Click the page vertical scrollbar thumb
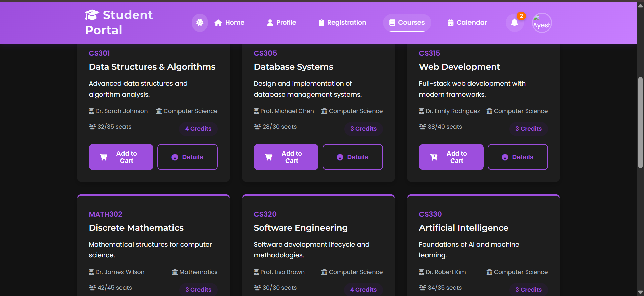The height and width of the screenshot is (296, 644). tap(640, 123)
